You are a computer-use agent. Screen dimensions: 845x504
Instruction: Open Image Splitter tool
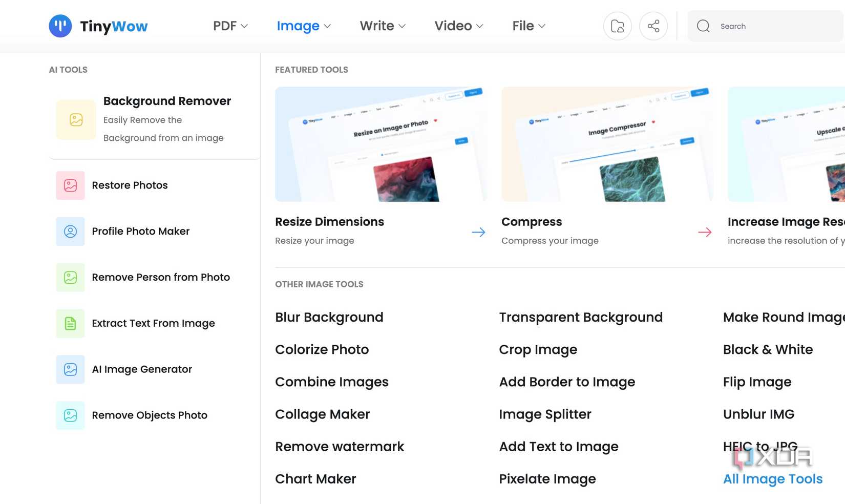(545, 414)
